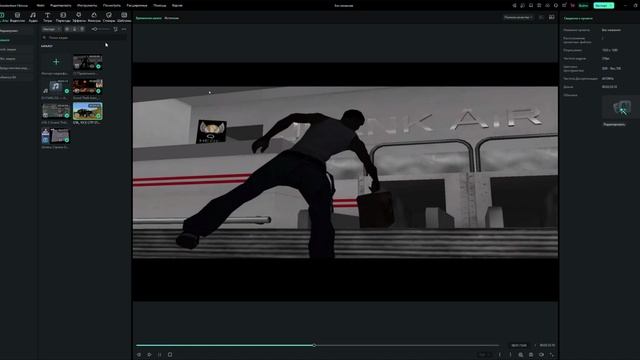Image resolution: width=640 pixels, height=360 pixels.
Task: Click the zoom magnifier icon below the preview
Action: [x=521, y=355]
